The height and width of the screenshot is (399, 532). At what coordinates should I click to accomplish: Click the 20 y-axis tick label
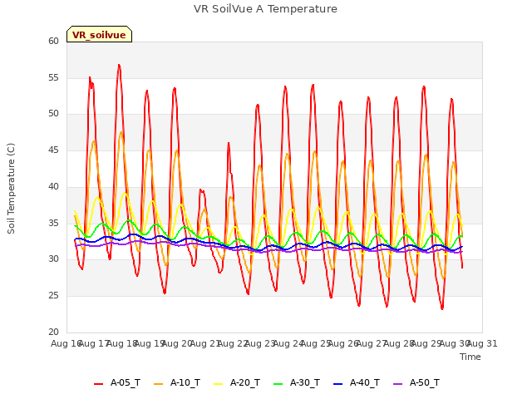(x=53, y=332)
